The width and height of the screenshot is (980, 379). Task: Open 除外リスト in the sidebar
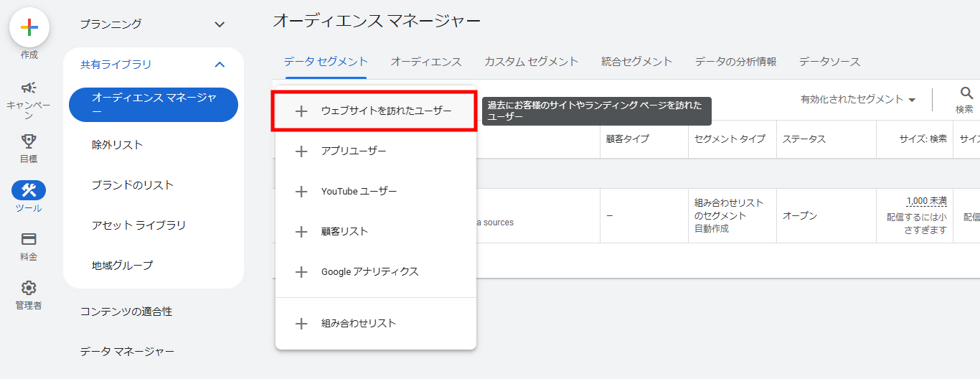[x=118, y=145]
